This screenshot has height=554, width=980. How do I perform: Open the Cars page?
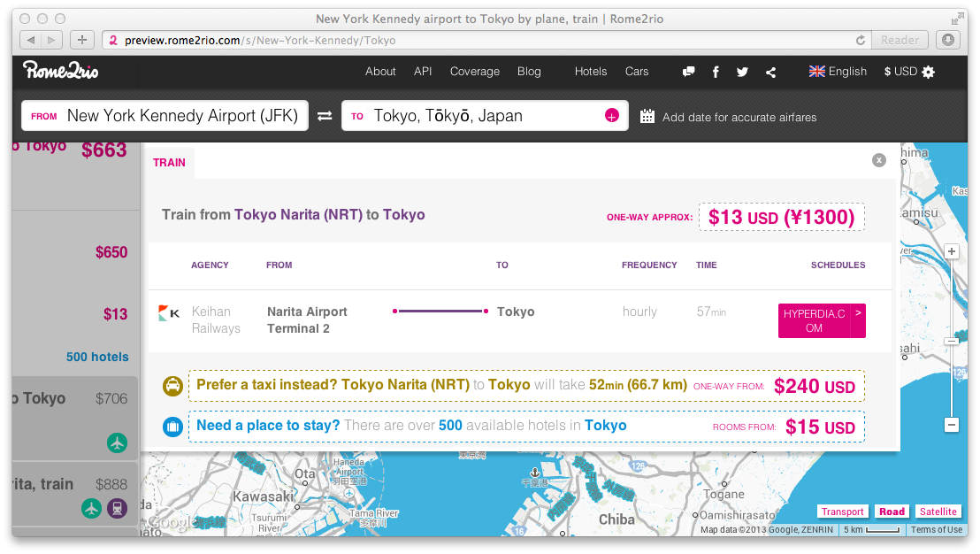(637, 72)
